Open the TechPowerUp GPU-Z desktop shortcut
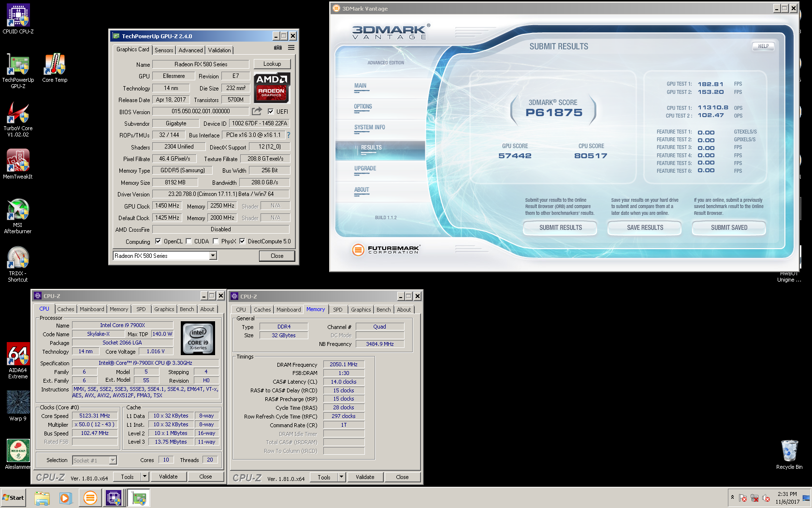Image resolution: width=812 pixels, height=508 pixels. point(18,70)
